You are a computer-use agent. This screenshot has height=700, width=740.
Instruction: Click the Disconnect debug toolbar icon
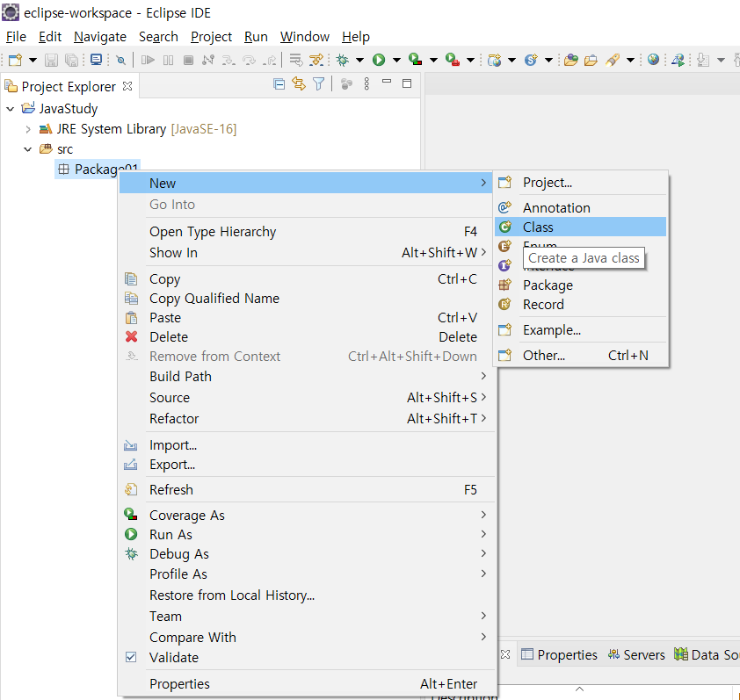pos(208,60)
